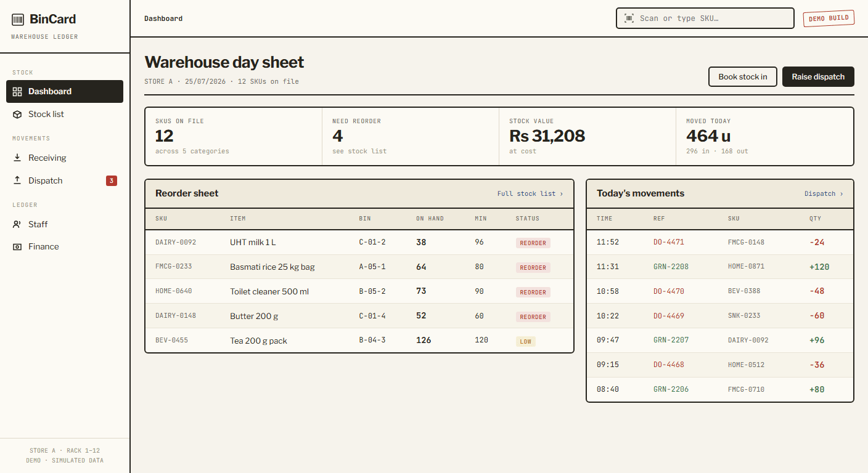Click the Moved today 464 u card
868x473 pixels.
[764, 137]
